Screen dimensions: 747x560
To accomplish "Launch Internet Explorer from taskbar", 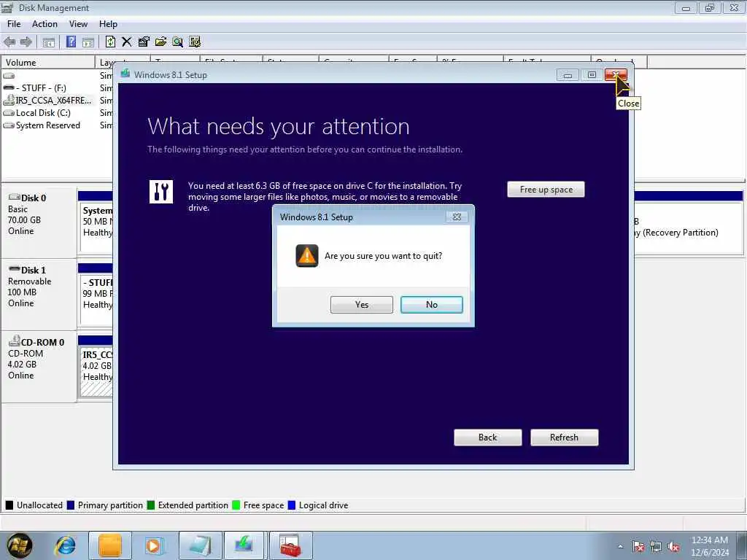I will pos(65,545).
